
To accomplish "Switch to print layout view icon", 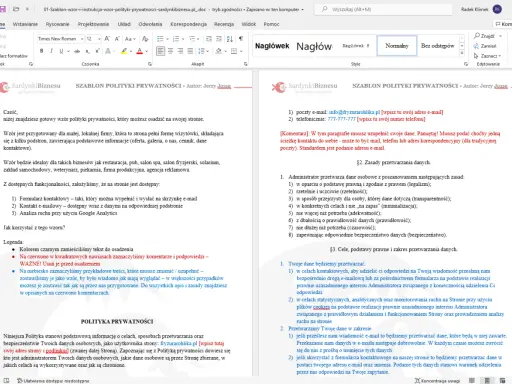I will (x=487, y=380).
